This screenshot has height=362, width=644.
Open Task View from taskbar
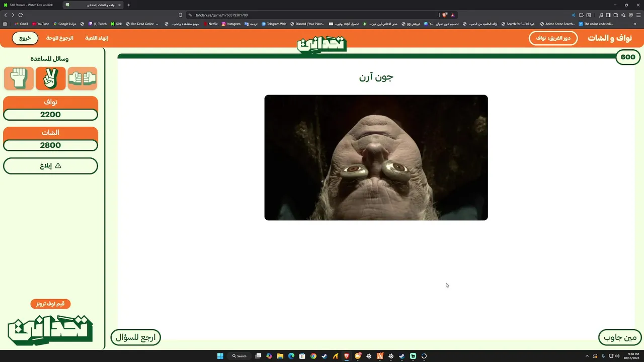(258, 356)
